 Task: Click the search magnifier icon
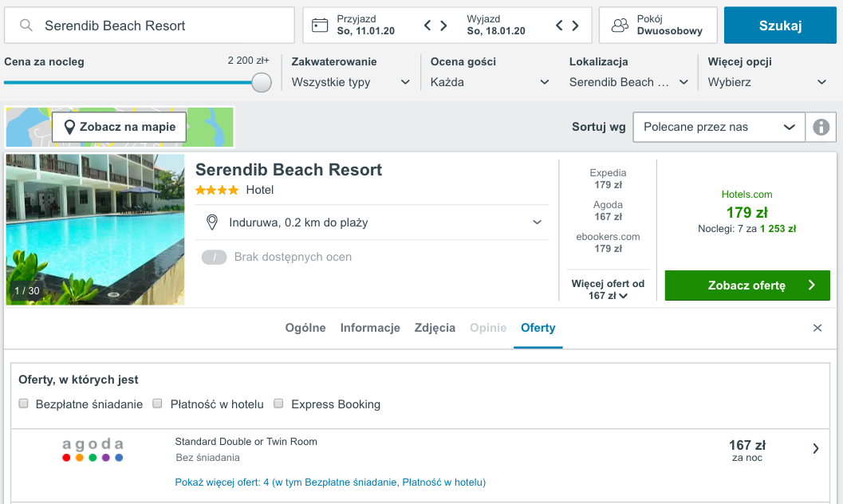click(x=26, y=26)
